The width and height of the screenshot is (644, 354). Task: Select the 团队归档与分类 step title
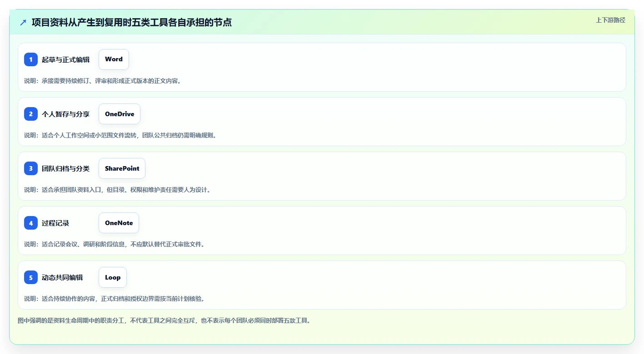[65, 168]
